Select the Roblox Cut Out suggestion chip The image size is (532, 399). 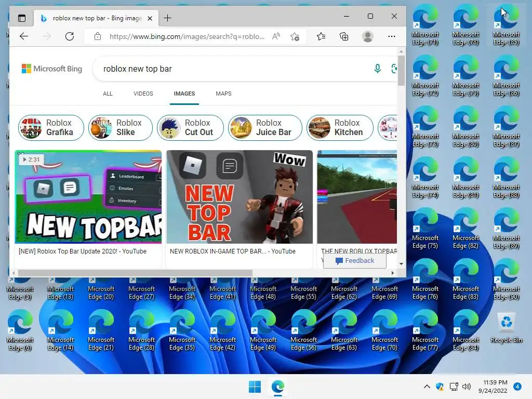190,128
